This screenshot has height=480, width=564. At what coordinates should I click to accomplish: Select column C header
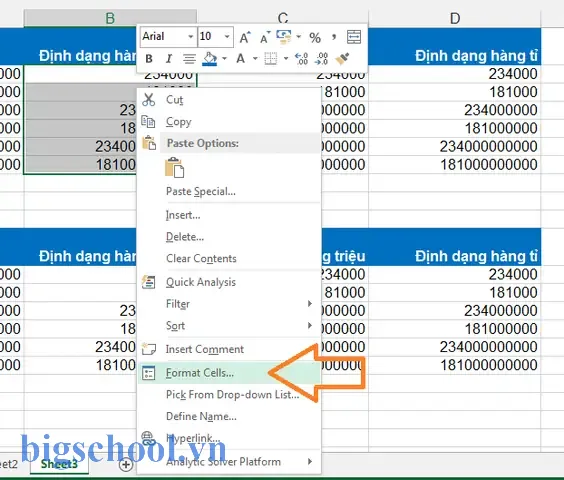pyautogui.click(x=283, y=18)
